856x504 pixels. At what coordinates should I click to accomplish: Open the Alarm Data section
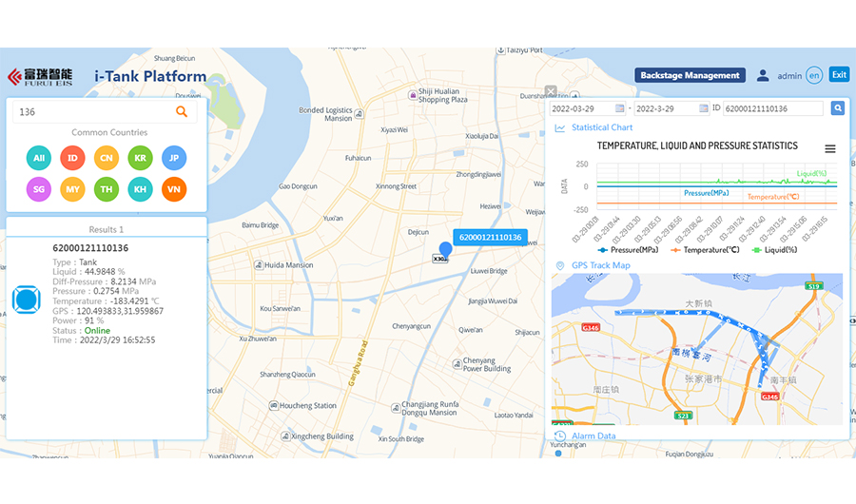point(593,436)
